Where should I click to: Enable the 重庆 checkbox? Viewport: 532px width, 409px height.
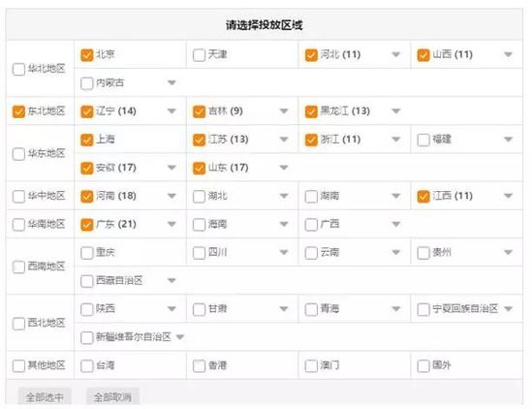pos(87,253)
